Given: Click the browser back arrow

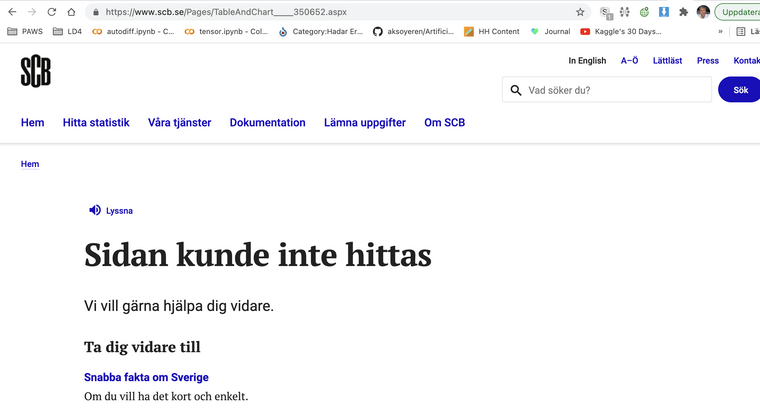Looking at the screenshot, I should tap(11, 12).
